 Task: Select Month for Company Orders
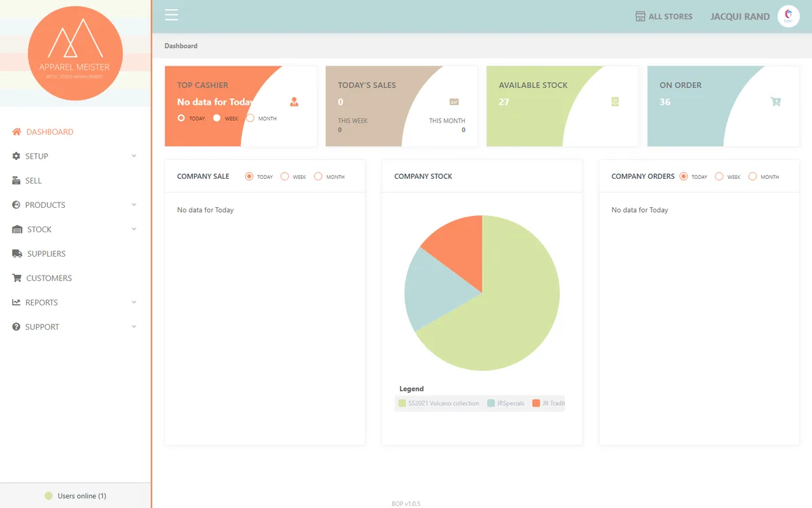[752, 176]
